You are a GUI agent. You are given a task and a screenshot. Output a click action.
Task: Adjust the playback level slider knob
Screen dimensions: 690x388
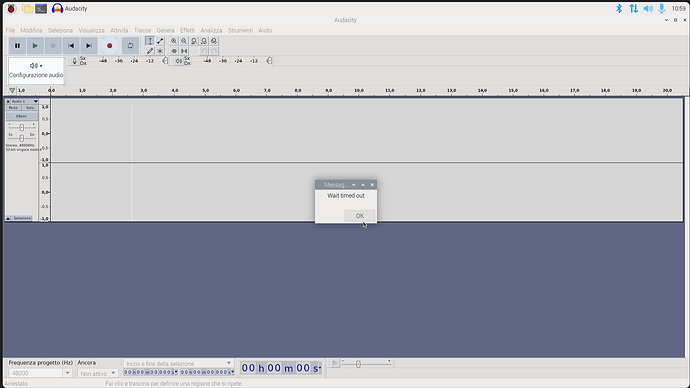[x=269, y=61]
